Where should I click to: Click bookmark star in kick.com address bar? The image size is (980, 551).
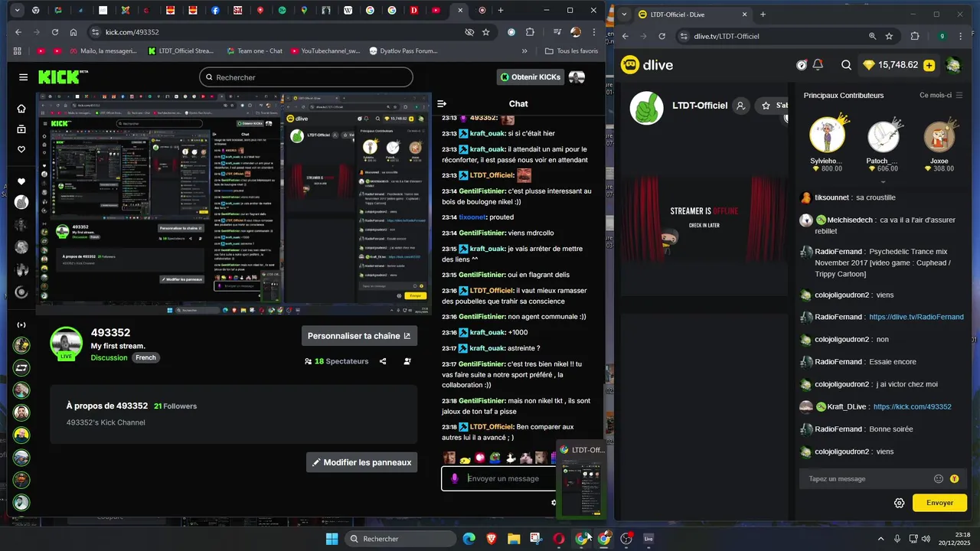click(485, 32)
